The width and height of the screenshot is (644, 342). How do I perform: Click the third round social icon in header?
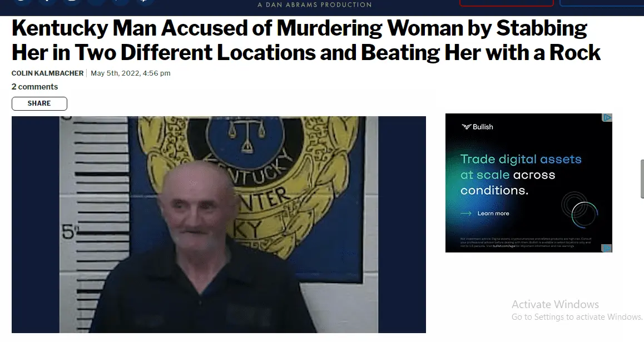[72, 1]
